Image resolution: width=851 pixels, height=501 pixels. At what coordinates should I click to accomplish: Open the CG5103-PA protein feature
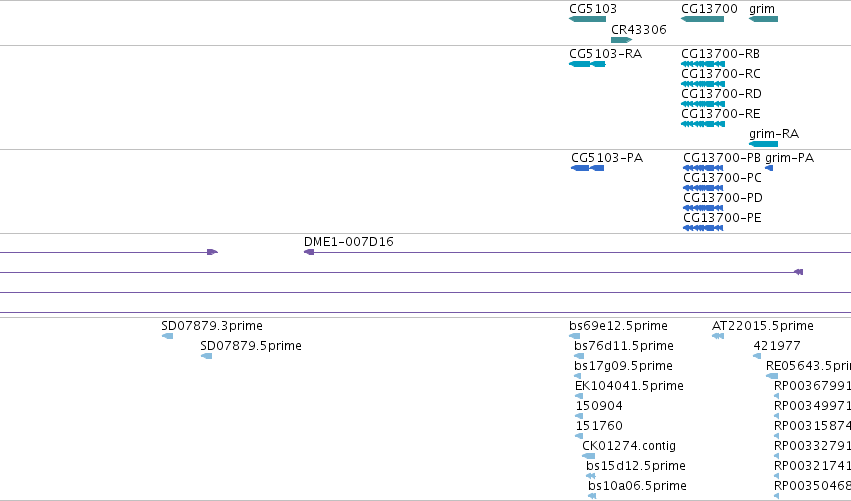[x=607, y=158]
